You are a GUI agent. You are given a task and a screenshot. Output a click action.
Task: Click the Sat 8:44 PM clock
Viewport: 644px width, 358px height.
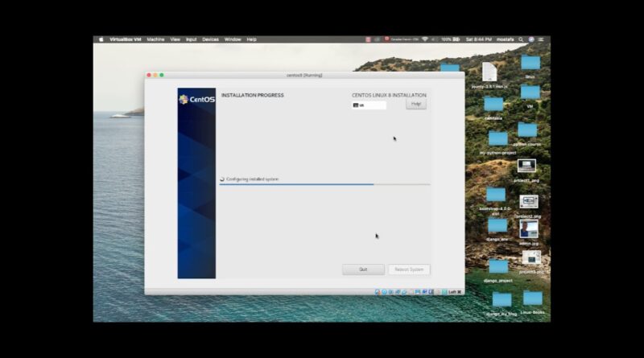click(478, 39)
